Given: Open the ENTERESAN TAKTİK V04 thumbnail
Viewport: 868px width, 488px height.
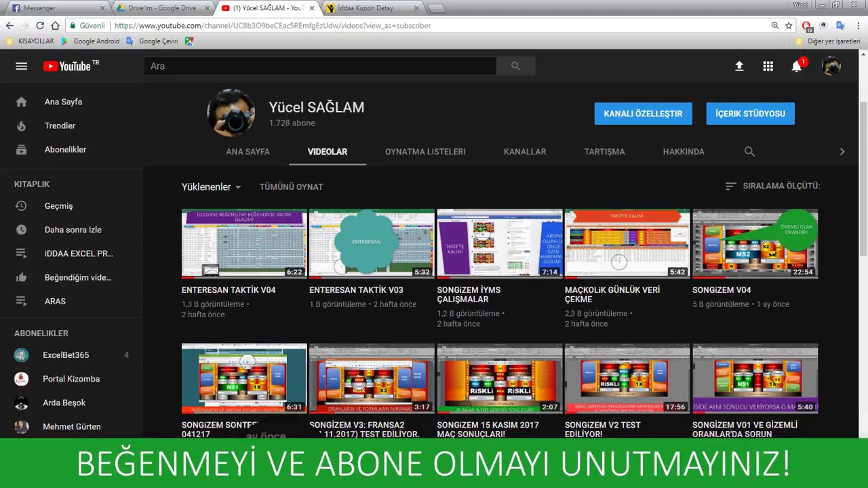Looking at the screenshot, I should pos(244,244).
